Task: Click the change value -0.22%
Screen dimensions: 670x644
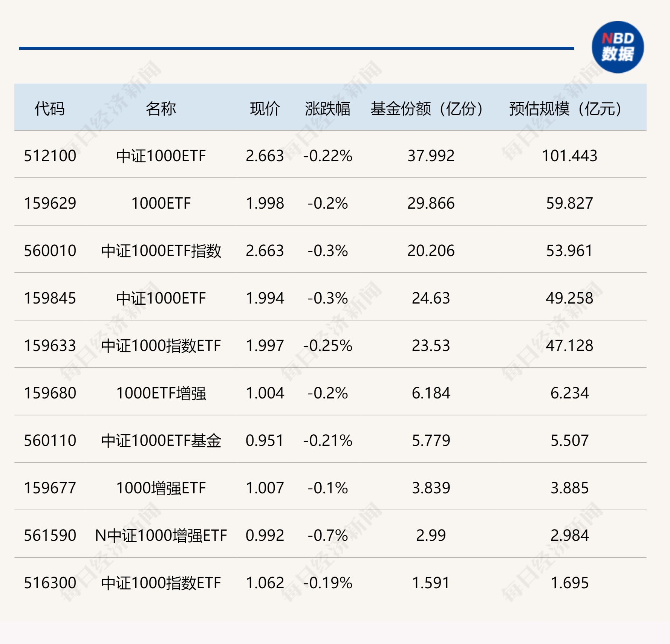Action: (x=327, y=156)
